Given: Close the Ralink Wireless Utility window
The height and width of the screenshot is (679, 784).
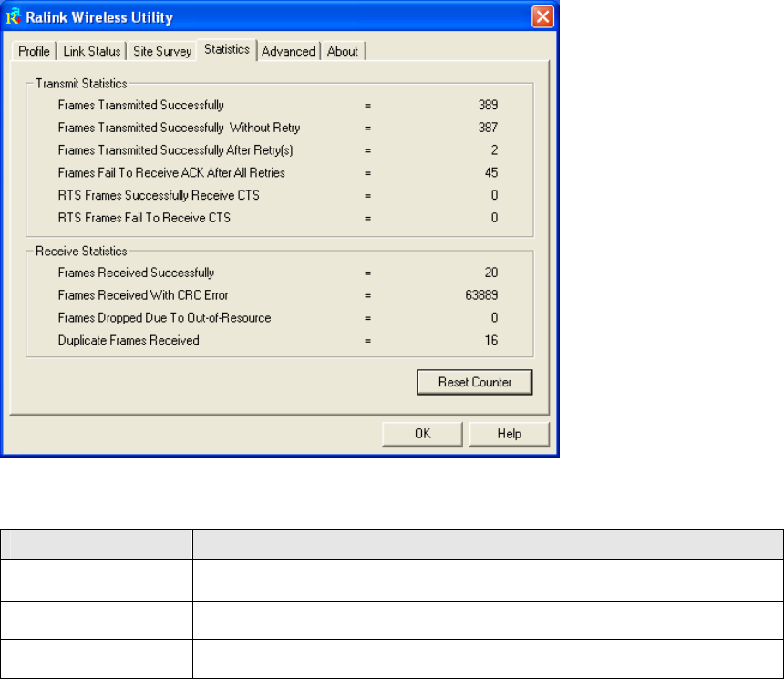Looking at the screenshot, I should [x=542, y=17].
